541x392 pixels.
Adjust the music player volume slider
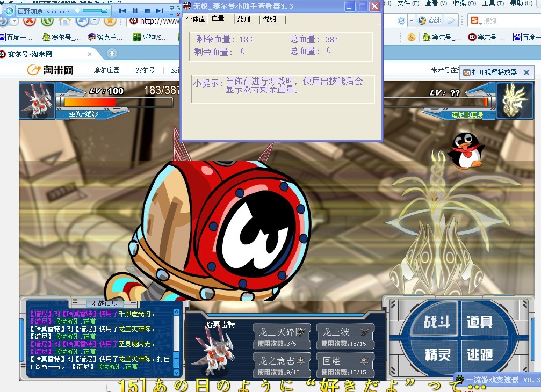pyautogui.click(x=95, y=11)
